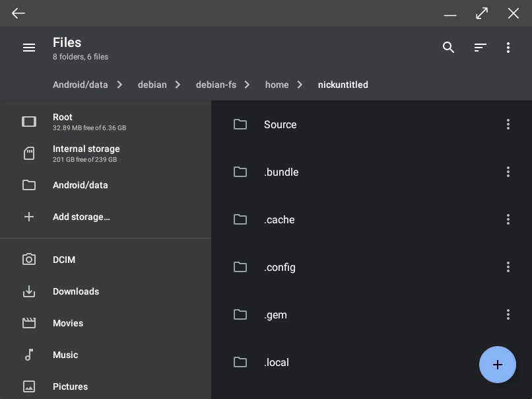Maximize the window with expand arrows
Viewport: 532px width, 399px height.
482,13
